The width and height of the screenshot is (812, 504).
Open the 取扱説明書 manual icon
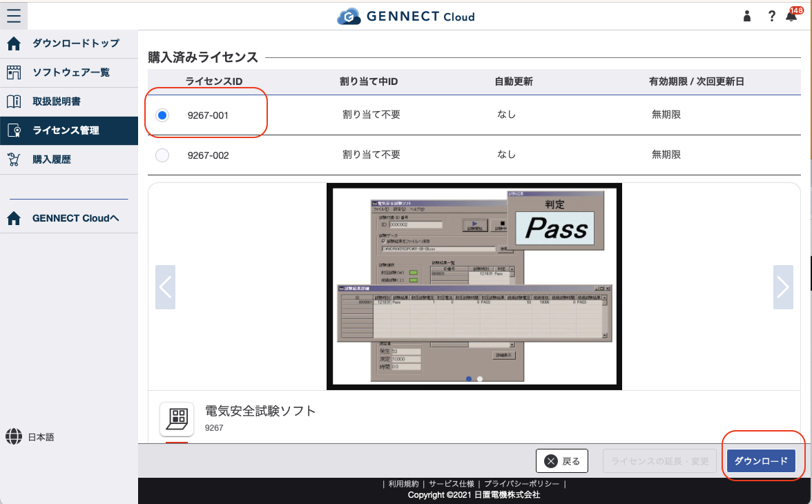click(x=12, y=101)
